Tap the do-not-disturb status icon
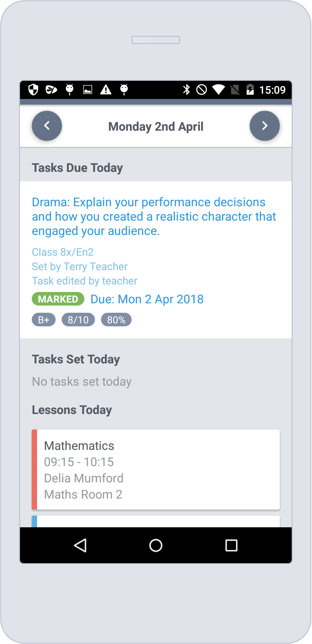This screenshot has width=312, height=644. click(202, 90)
